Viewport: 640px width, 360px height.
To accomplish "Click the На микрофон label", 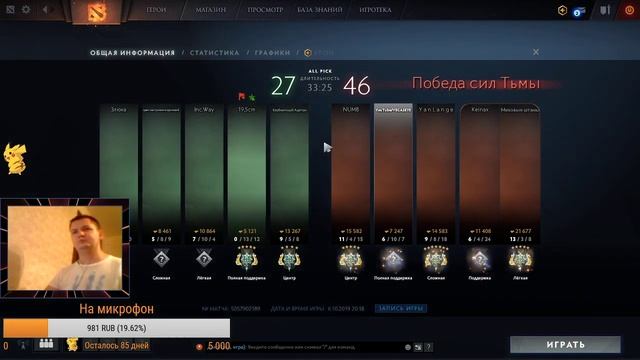I will [x=116, y=309].
